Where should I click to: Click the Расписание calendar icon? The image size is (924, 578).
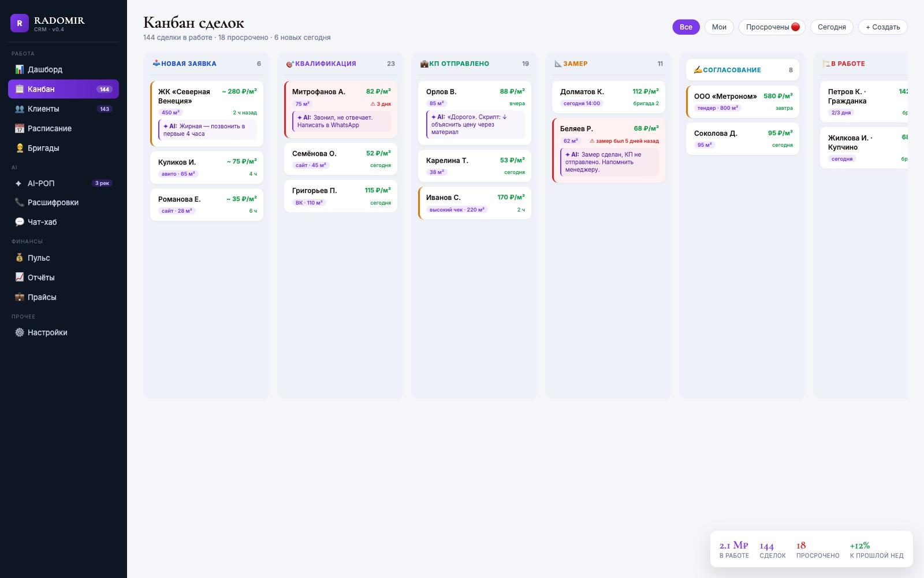20,128
